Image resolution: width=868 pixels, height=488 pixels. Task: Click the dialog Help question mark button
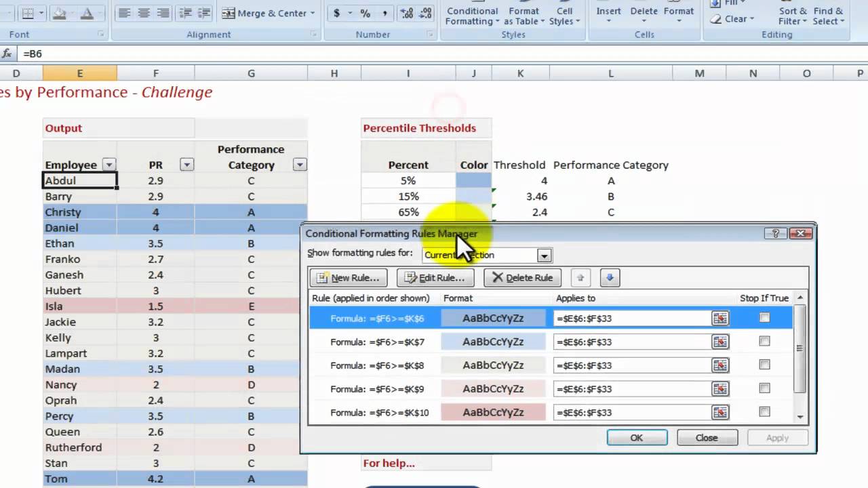[x=775, y=233]
